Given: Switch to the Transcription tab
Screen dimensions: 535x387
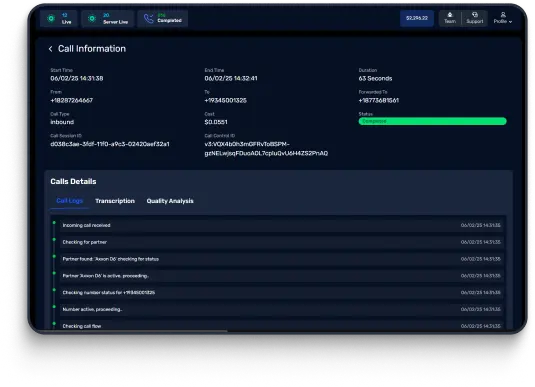Looking at the screenshot, I should [x=115, y=201].
